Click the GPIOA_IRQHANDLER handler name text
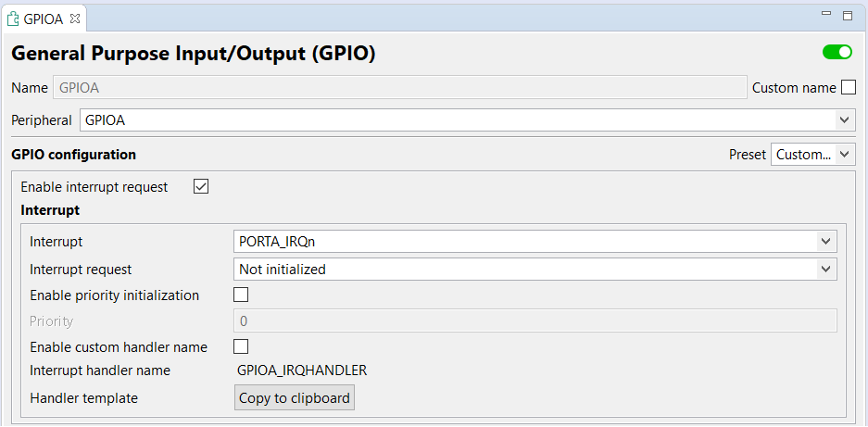 pyautogui.click(x=302, y=370)
